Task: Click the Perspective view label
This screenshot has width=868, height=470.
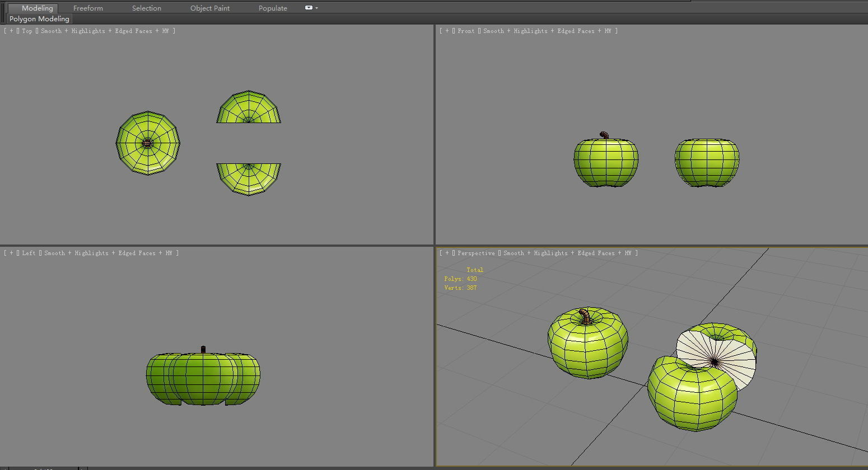Action: coord(476,253)
